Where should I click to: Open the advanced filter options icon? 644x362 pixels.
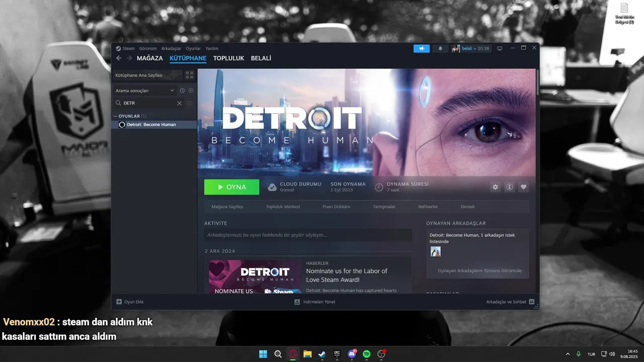point(190,103)
